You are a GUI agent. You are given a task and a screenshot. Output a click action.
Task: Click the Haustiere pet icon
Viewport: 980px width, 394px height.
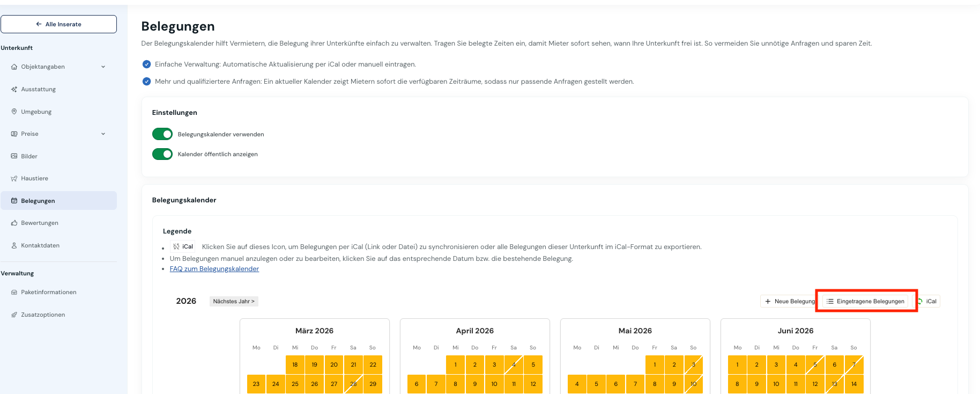[x=14, y=179]
